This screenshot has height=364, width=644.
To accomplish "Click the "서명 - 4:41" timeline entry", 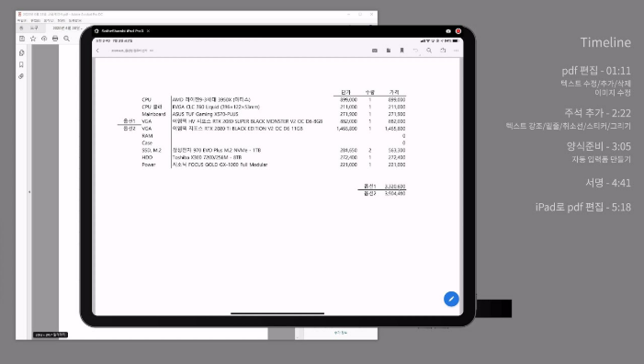I will (608, 183).
